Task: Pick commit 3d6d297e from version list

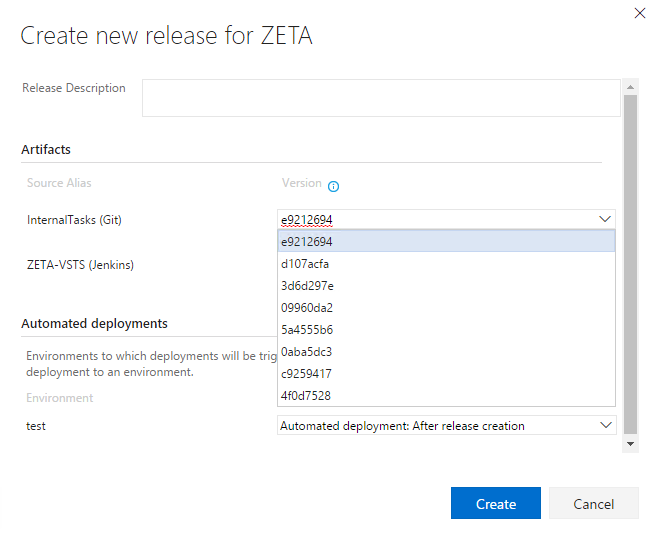Action: tap(445, 286)
